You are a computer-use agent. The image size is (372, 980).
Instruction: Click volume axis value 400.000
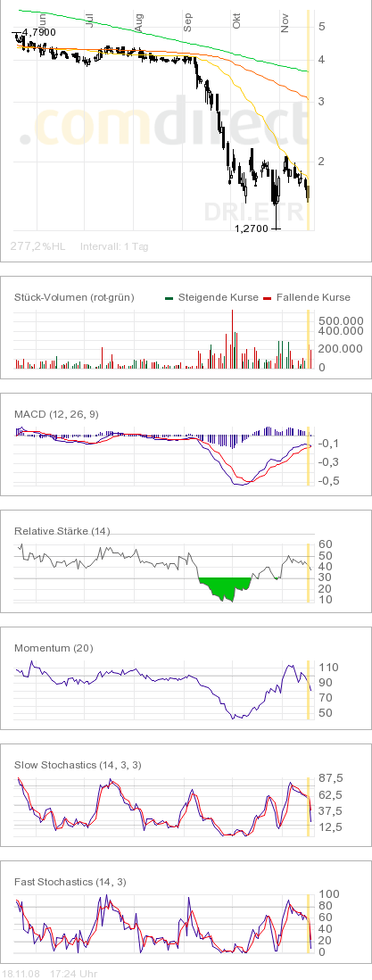(340, 330)
